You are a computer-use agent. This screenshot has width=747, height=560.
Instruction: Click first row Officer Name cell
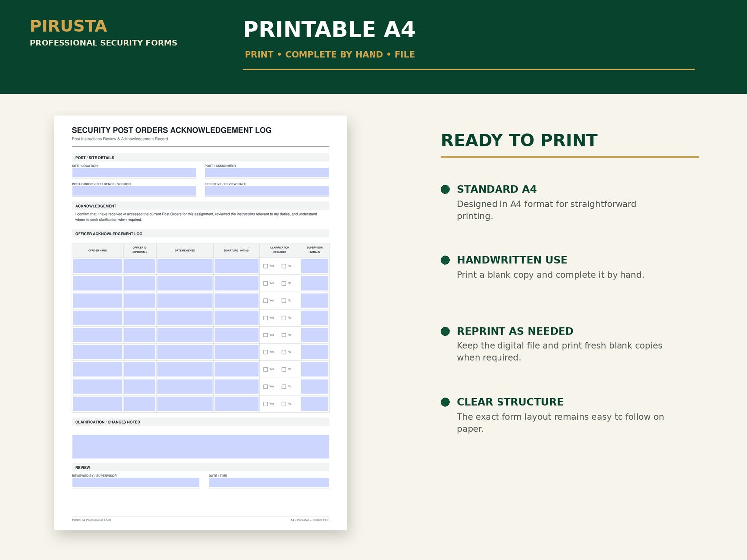pyautogui.click(x=97, y=266)
